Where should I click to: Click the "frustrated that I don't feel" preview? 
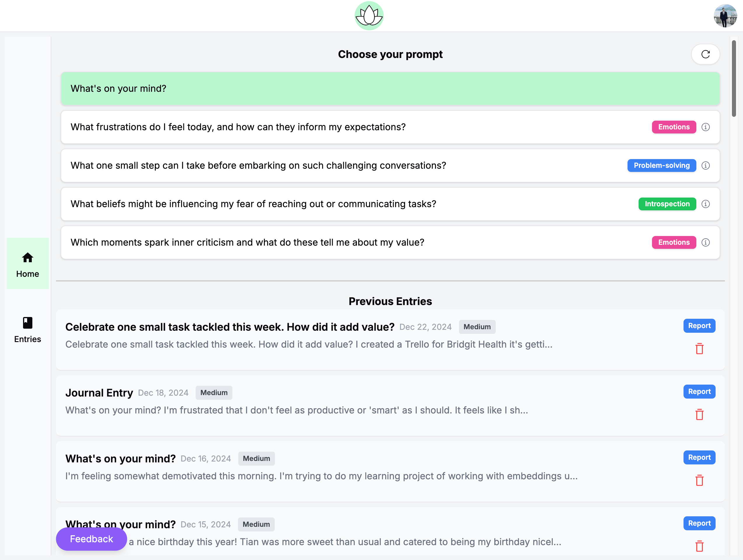coord(297,410)
